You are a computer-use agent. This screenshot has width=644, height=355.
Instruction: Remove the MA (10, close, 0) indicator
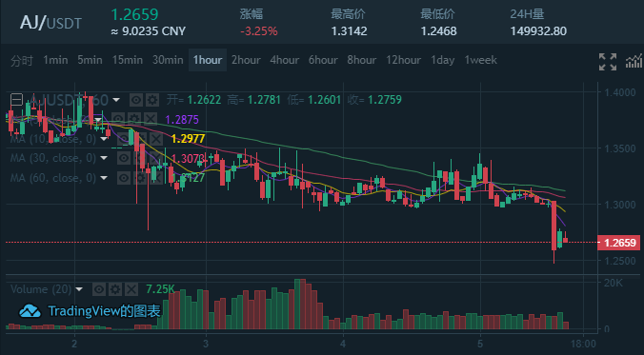[156, 139]
